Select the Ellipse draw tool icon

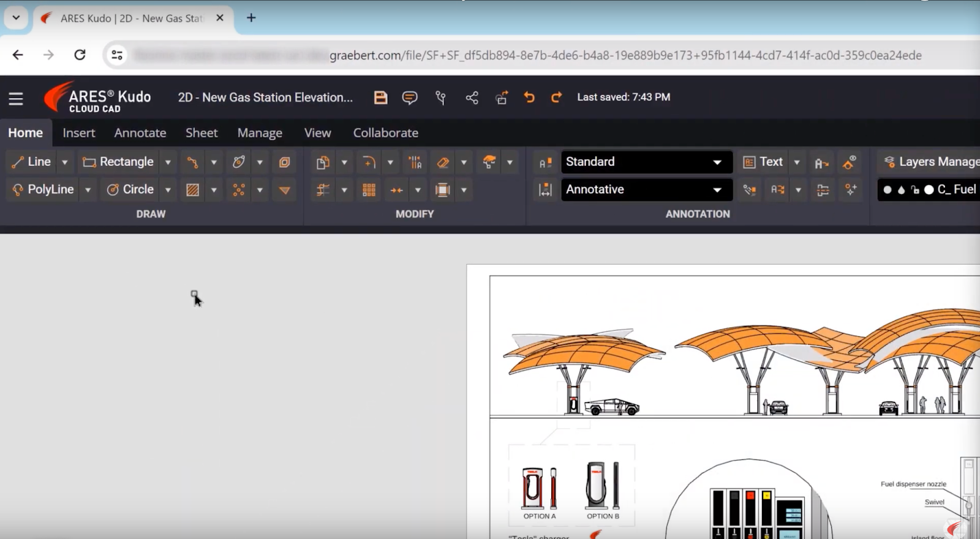pyautogui.click(x=239, y=162)
